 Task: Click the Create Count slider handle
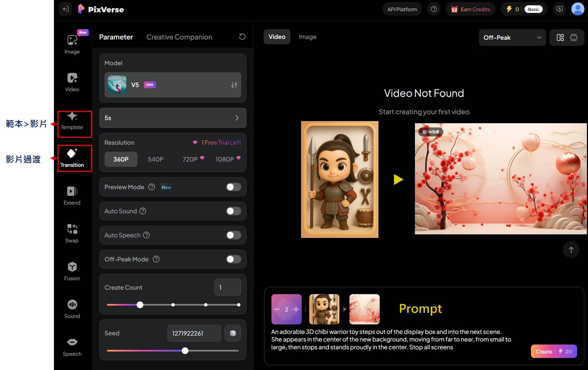click(140, 305)
